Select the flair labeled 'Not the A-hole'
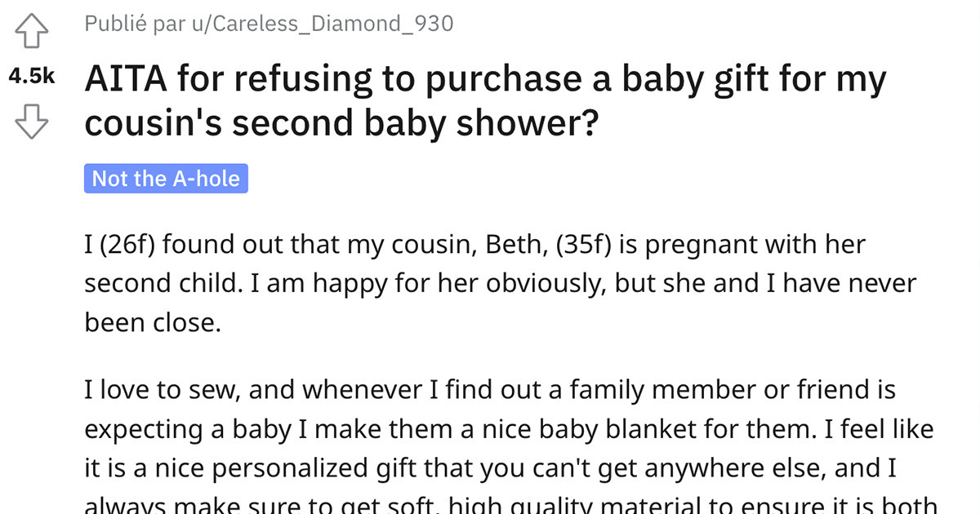This screenshot has height=514, width=980. click(166, 178)
